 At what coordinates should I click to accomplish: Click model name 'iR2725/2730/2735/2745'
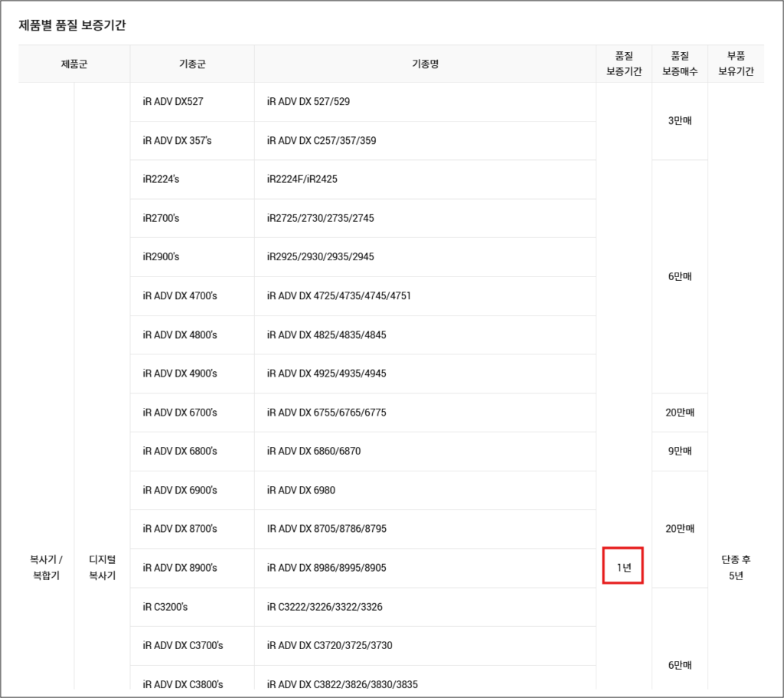click(x=321, y=218)
